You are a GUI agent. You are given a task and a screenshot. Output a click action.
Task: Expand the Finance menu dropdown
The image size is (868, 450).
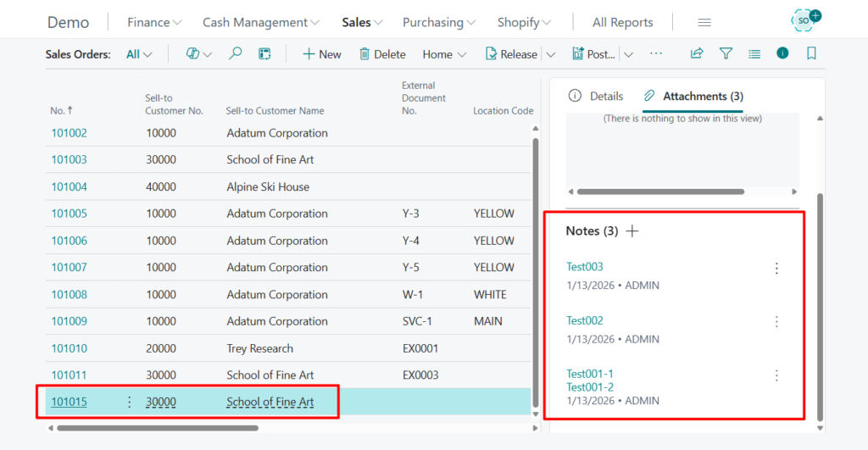pos(154,22)
